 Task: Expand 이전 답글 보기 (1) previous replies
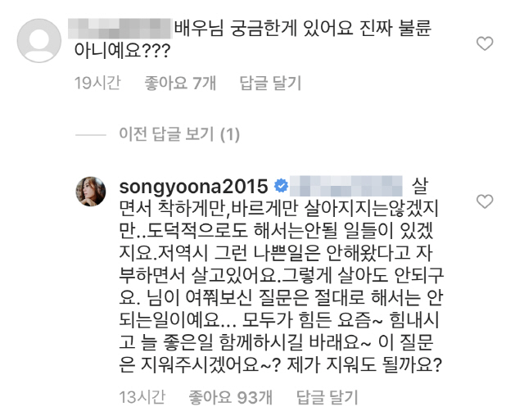(179, 134)
